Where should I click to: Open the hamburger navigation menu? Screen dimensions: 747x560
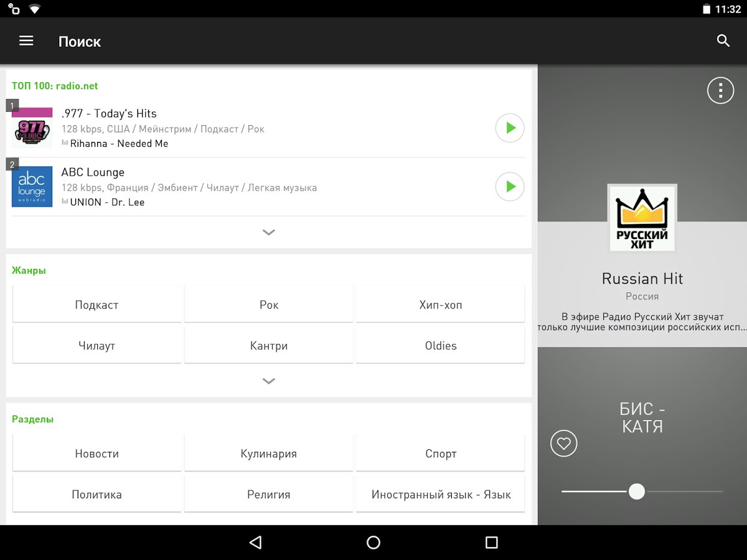[26, 41]
